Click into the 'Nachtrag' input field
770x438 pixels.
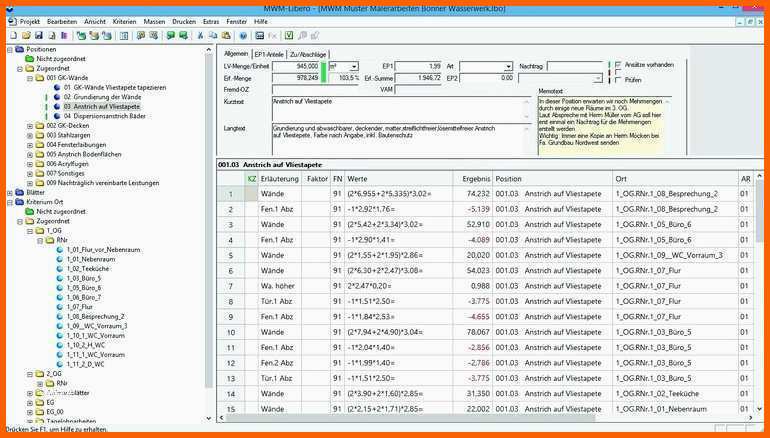coord(575,66)
